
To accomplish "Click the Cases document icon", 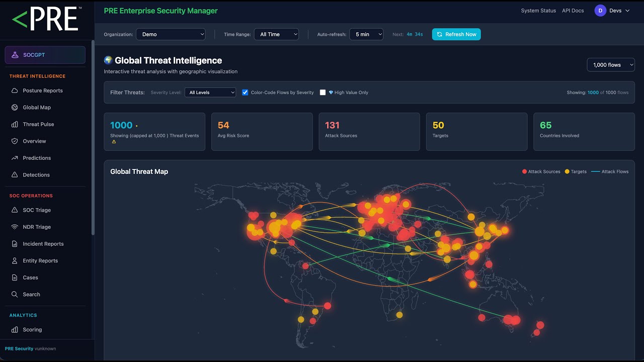I will [15, 278].
